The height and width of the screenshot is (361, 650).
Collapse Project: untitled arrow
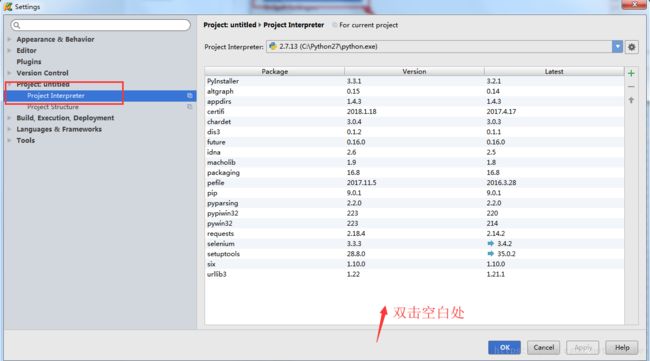(x=9, y=85)
